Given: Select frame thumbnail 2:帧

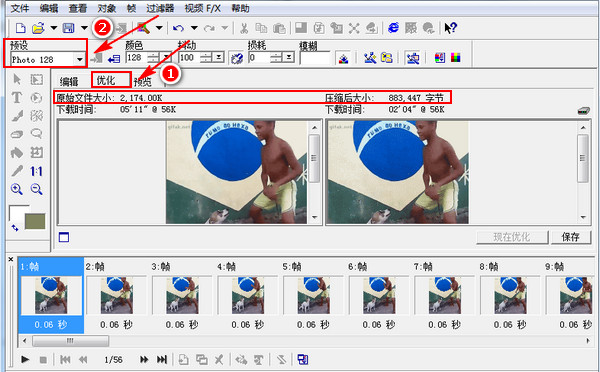Looking at the screenshot, I should pos(117,295).
